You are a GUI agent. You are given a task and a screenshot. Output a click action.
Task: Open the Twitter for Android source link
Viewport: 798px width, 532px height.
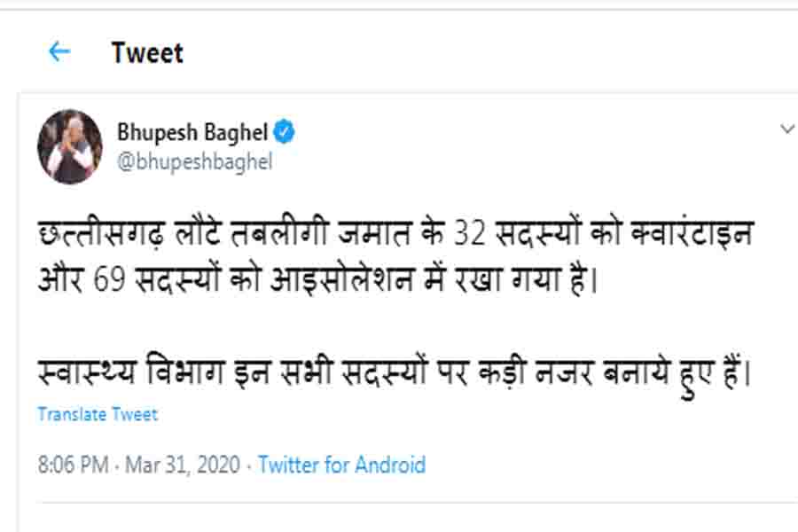[341, 465]
